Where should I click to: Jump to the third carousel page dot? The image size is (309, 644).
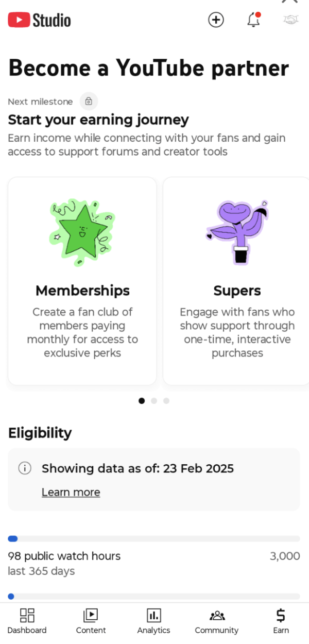[x=166, y=401]
